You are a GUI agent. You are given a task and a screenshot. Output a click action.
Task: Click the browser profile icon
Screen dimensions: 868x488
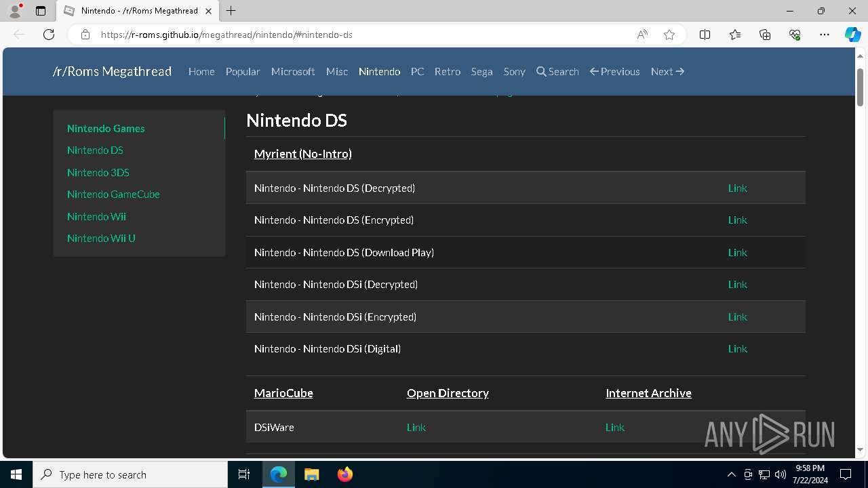pos(15,11)
